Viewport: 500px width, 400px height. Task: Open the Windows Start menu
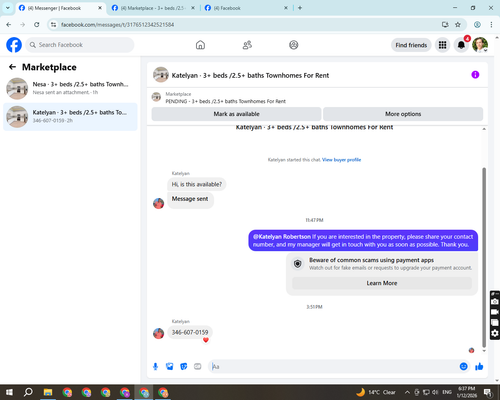coord(9,392)
